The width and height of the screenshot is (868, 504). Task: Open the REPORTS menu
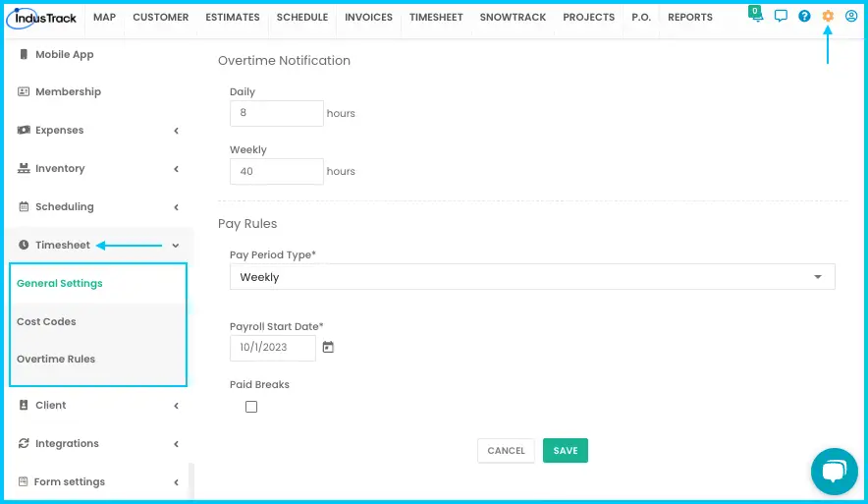690,17
